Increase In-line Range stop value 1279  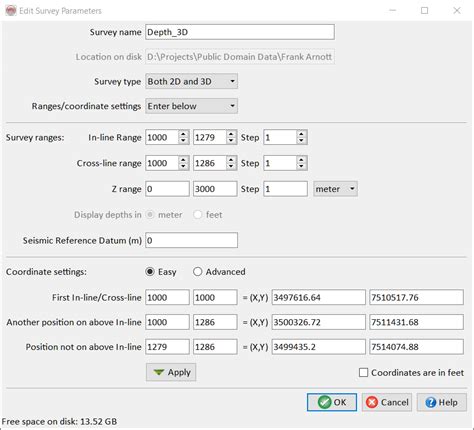click(231, 134)
